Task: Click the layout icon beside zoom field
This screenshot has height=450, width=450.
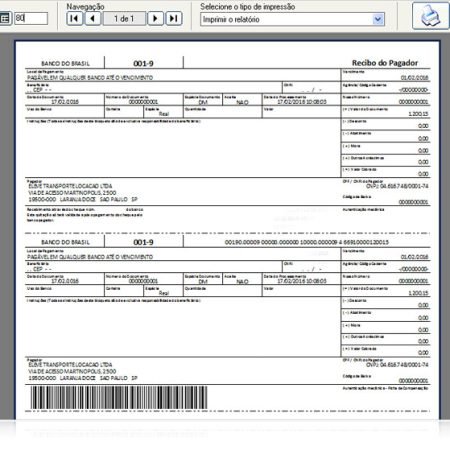Action: pyautogui.click(x=5, y=18)
